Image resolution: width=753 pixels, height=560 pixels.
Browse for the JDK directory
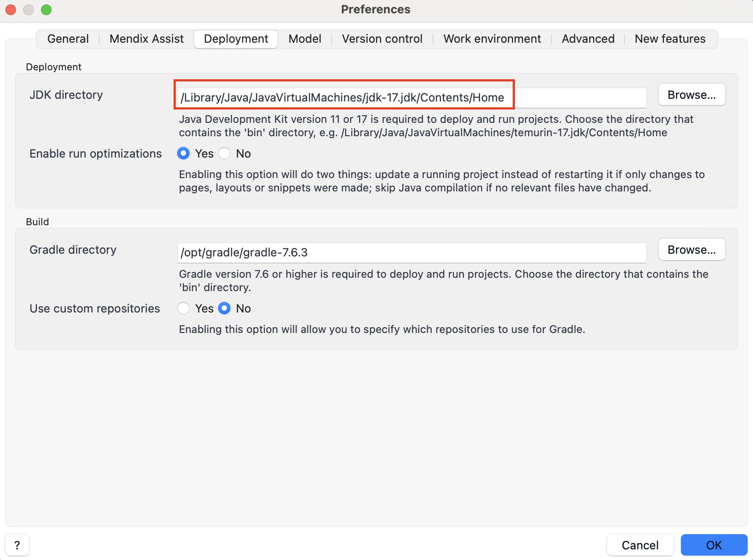tap(692, 95)
